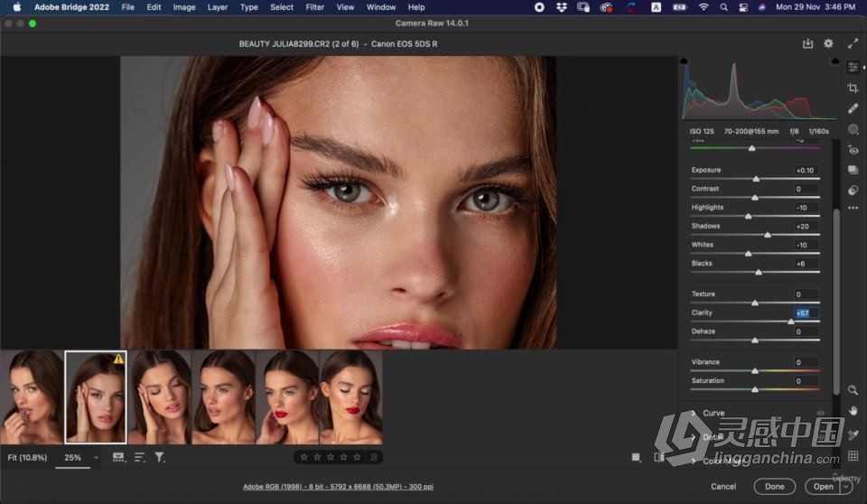
Task: Select the Crop tool
Action: click(x=853, y=88)
